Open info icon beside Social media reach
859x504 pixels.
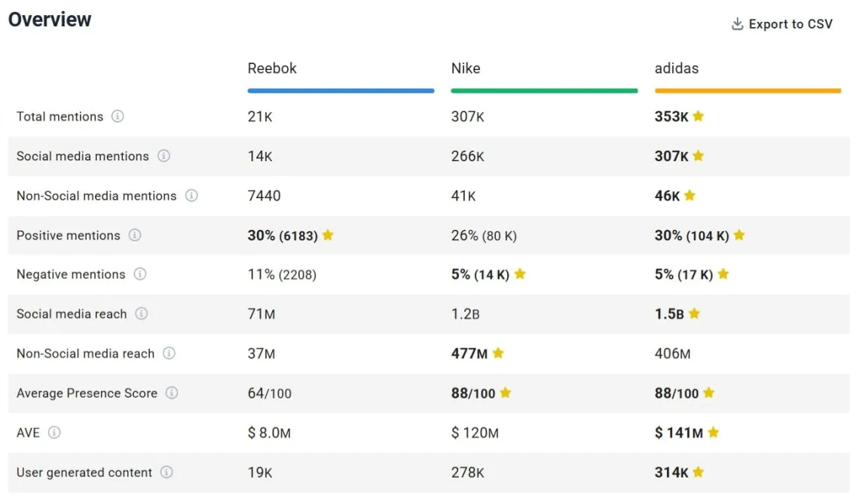coord(142,313)
